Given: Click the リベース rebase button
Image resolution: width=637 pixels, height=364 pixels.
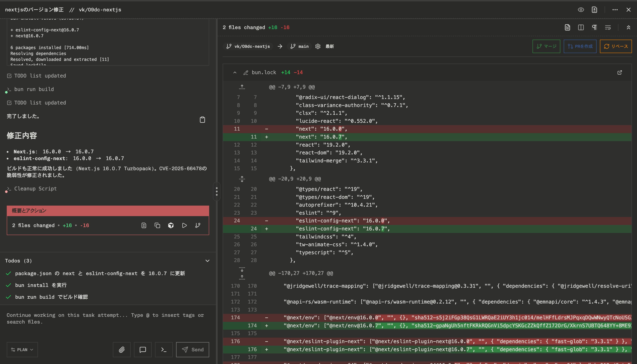Looking at the screenshot, I should coord(616,46).
